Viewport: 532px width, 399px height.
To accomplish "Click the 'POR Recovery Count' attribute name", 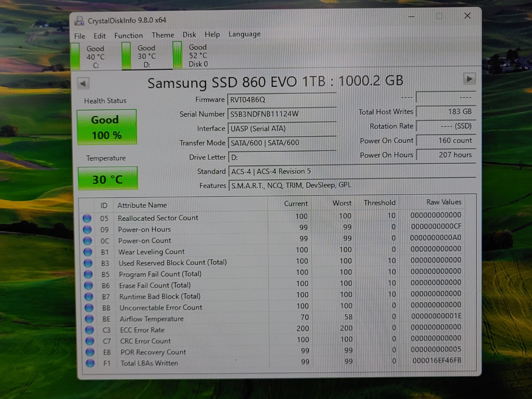I will pyautogui.click(x=153, y=352).
